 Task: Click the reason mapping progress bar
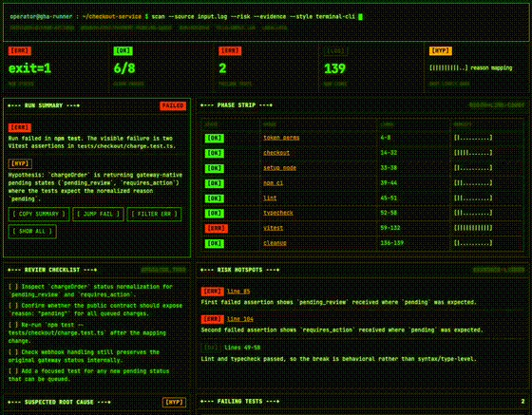[x=448, y=67]
